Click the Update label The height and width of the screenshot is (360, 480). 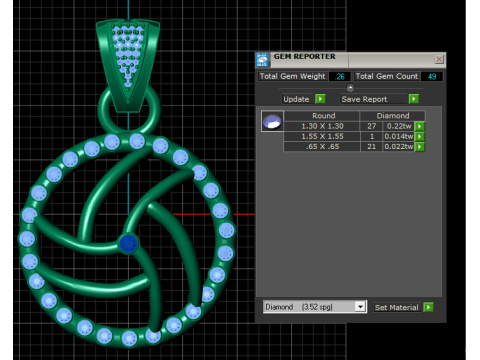pyautogui.click(x=296, y=99)
